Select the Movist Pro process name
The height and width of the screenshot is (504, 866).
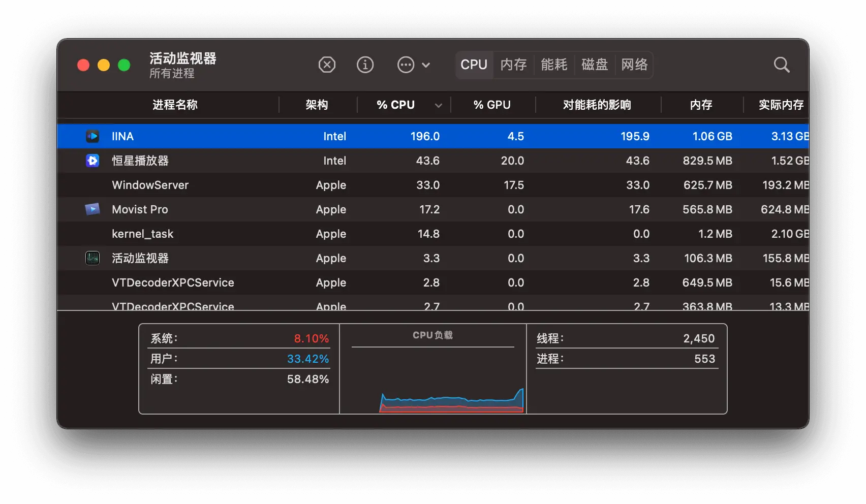(140, 209)
